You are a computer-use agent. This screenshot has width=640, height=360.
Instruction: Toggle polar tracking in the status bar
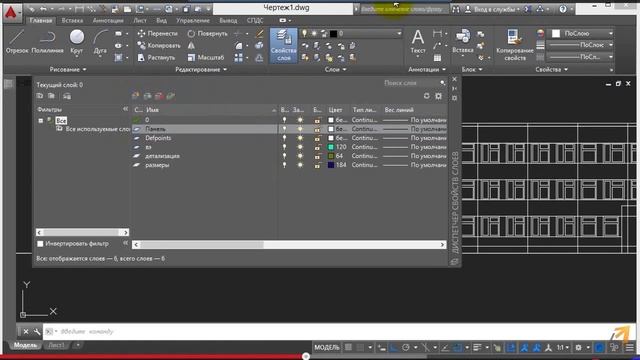pos(405,347)
